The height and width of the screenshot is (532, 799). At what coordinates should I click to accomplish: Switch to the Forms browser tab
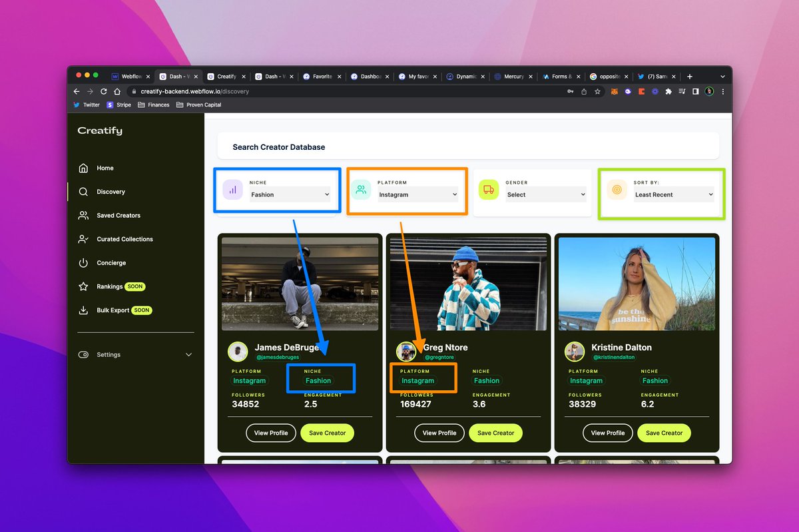561,77
